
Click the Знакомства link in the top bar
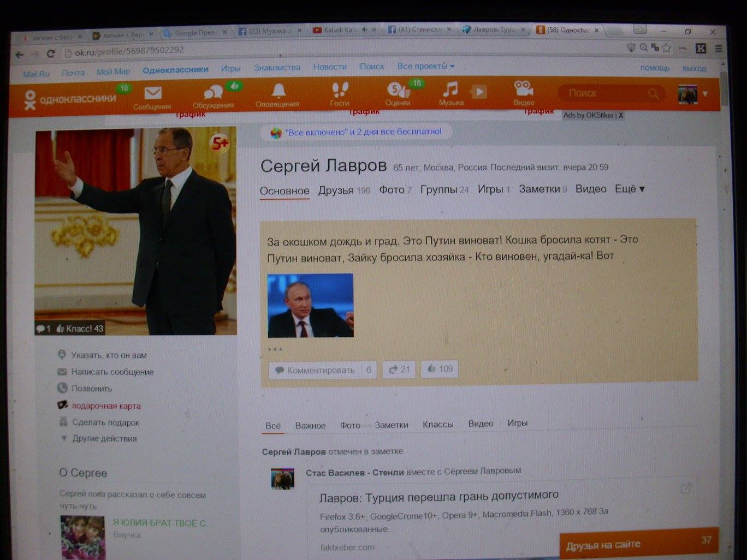pos(277,68)
